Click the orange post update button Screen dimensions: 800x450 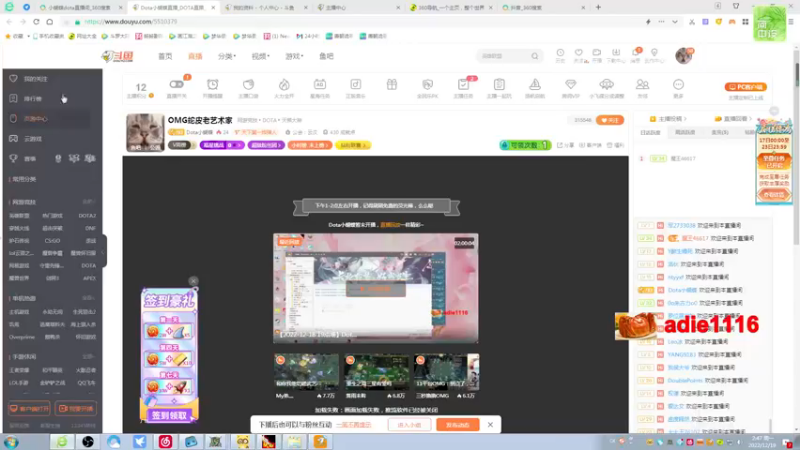click(x=458, y=424)
